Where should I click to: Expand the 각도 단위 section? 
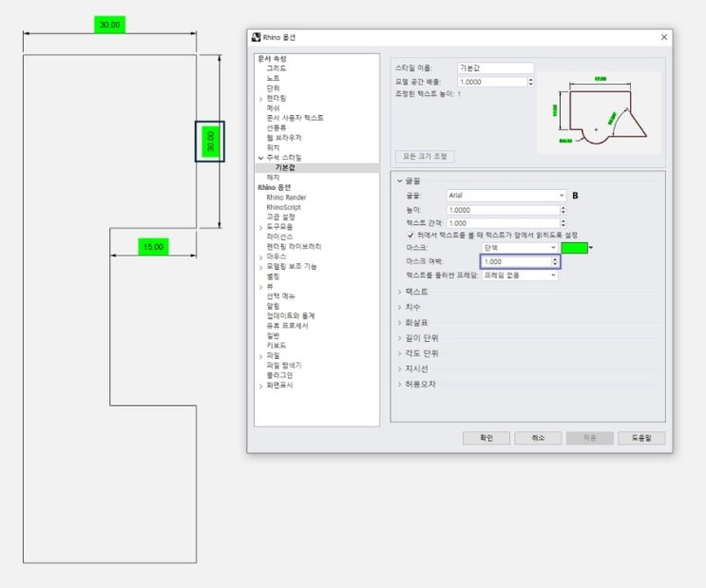tap(399, 353)
